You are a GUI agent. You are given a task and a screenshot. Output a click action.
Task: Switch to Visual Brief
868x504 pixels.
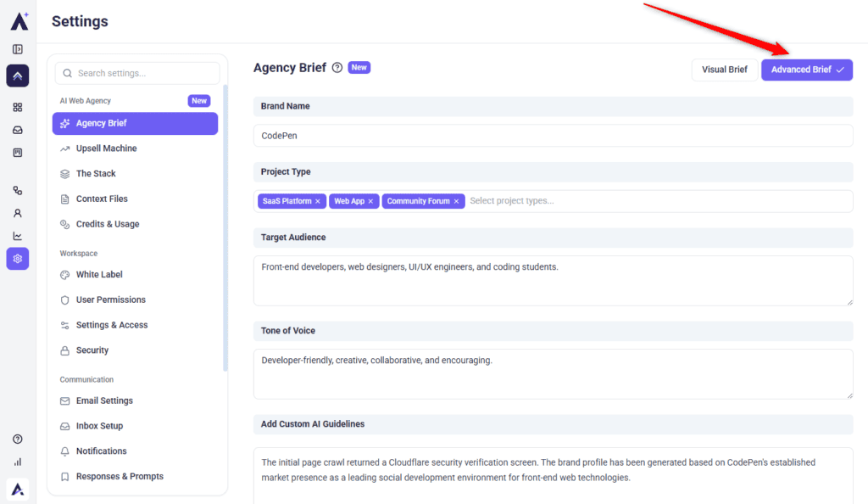pos(725,70)
